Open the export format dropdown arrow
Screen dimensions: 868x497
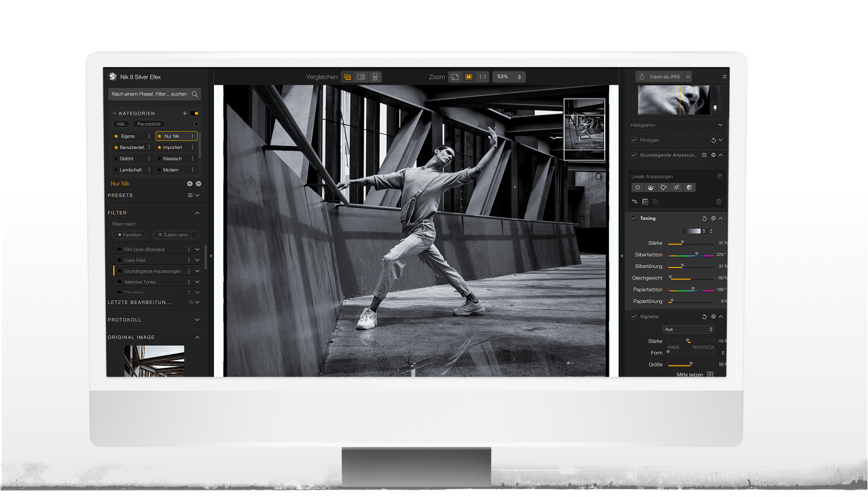tap(688, 77)
